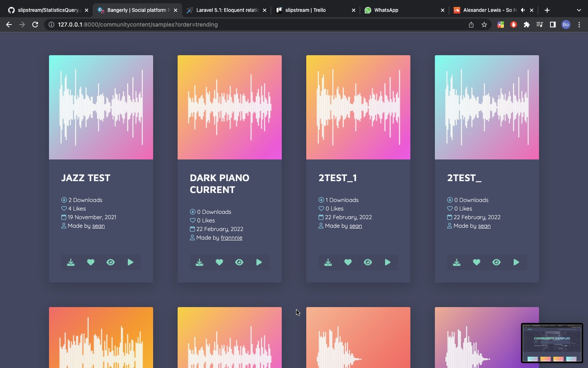Download the JAZZ TEST sample
This screenshot has width=588, height=368.
click(71, 263)
